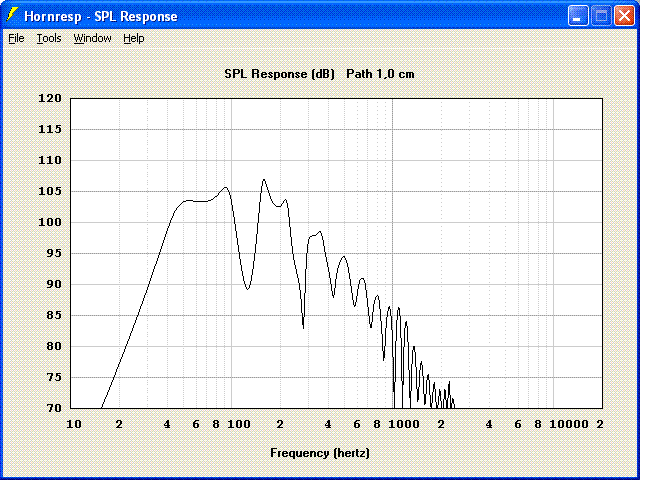Viewport: 648px width, 486px height.
Task: Click the Hornresp title bar text
Action: click(x=101, y=16)
